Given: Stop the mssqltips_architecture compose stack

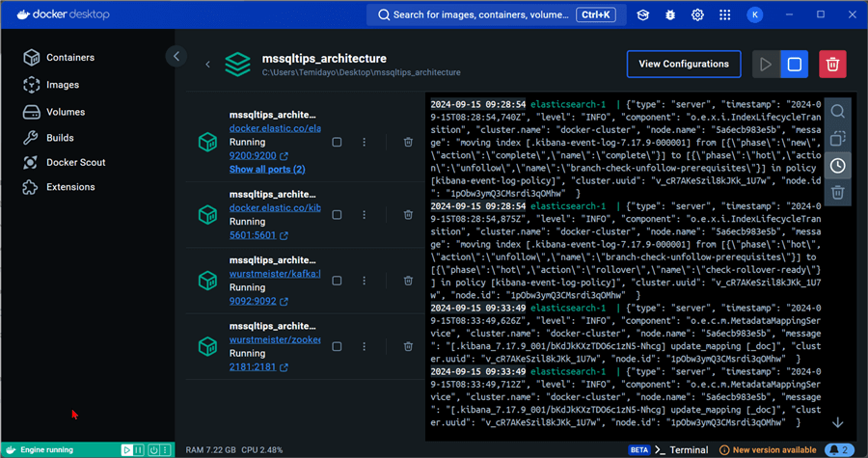Looking at the screenshot, I should tap(794, 65).
